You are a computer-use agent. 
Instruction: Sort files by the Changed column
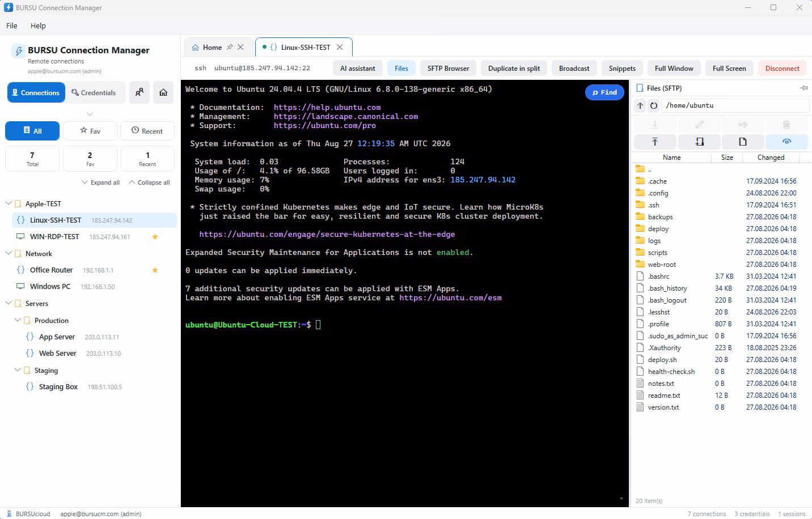click(771, 158)
